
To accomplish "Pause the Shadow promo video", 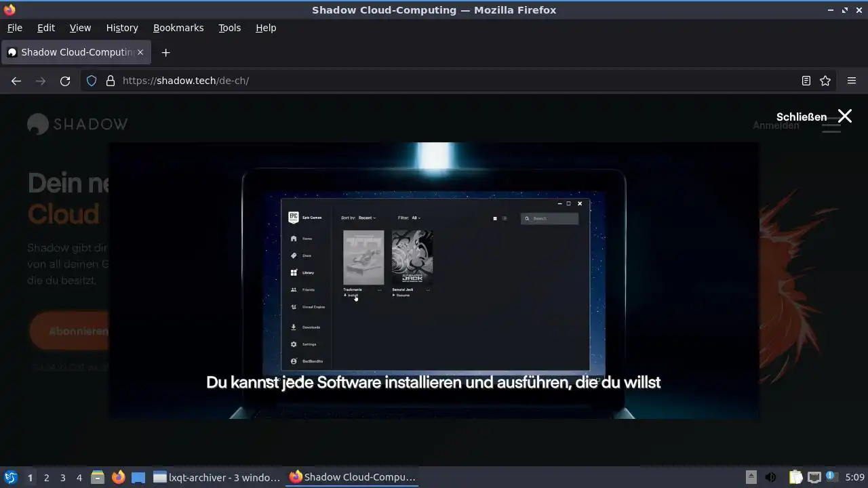I will click(x=434, y=280).
